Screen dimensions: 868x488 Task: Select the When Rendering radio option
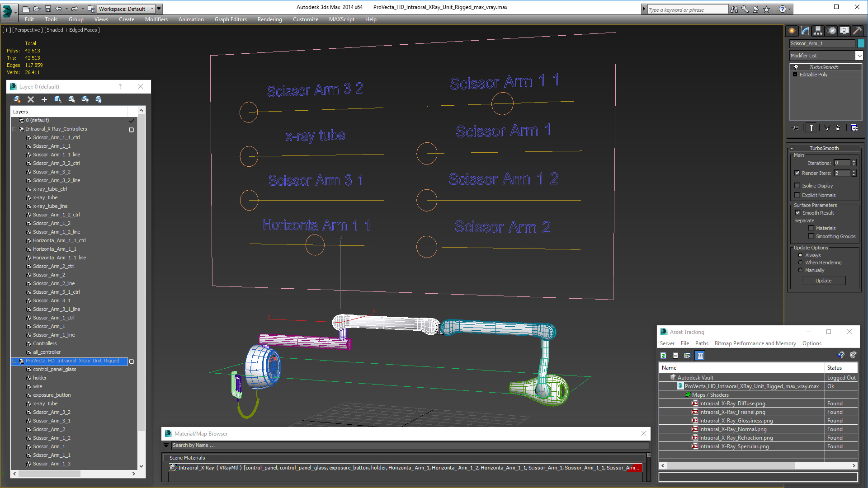pyautogui.click(x=800, y=262)
